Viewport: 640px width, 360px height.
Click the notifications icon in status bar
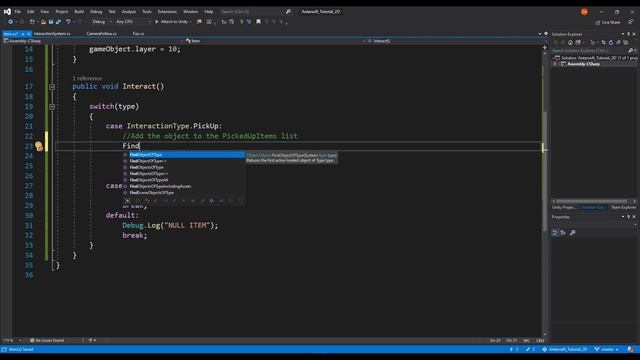tap(631, 349)
